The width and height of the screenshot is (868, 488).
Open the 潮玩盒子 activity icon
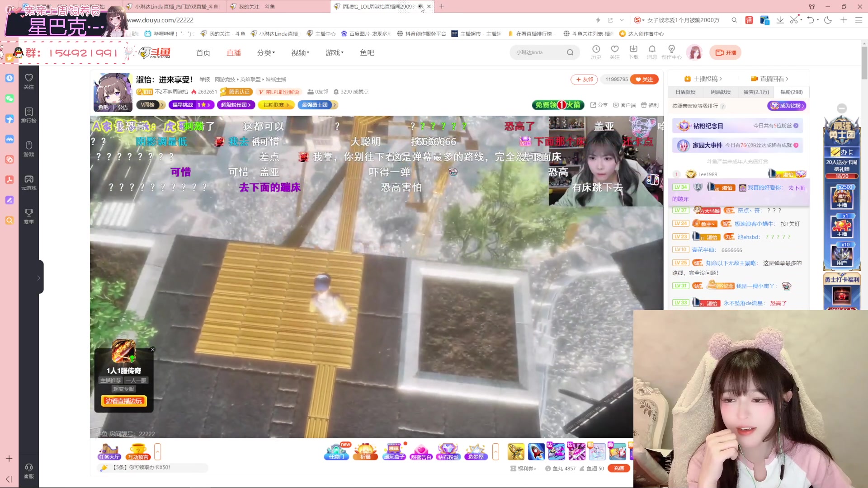tap(394, 451)
